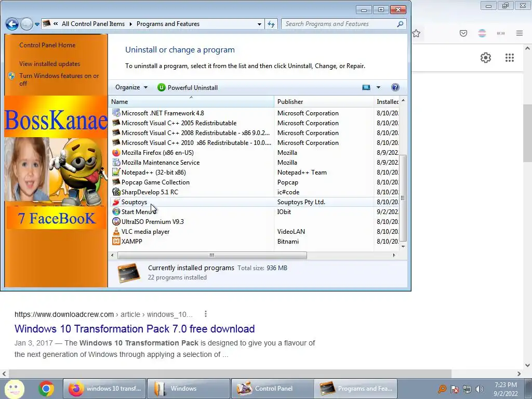Image resolution: width=532 pixels, height=399 pixels.
Task: Click the help question mark icon
Action: click(x=395, y=87)
